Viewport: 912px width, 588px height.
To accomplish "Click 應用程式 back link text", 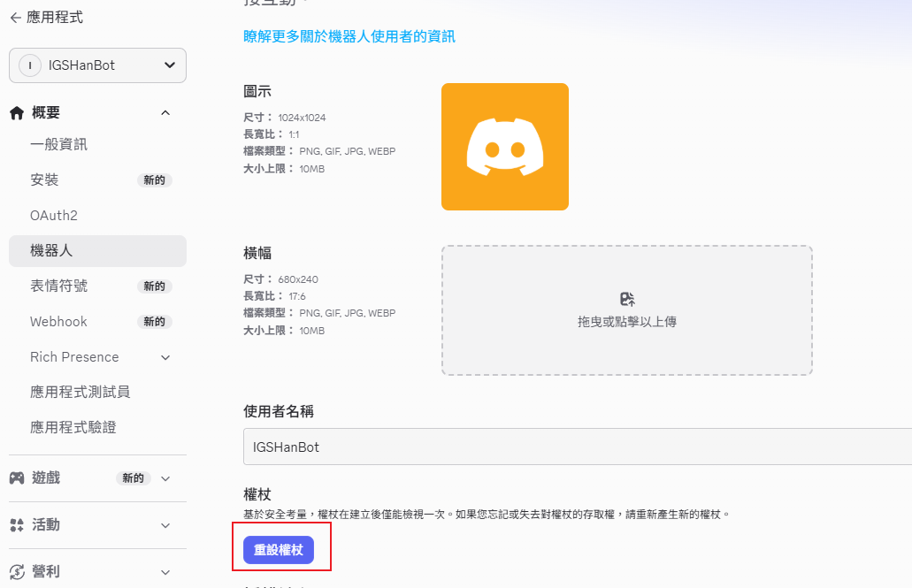I will pyautogui.click(x=55, y=18).
